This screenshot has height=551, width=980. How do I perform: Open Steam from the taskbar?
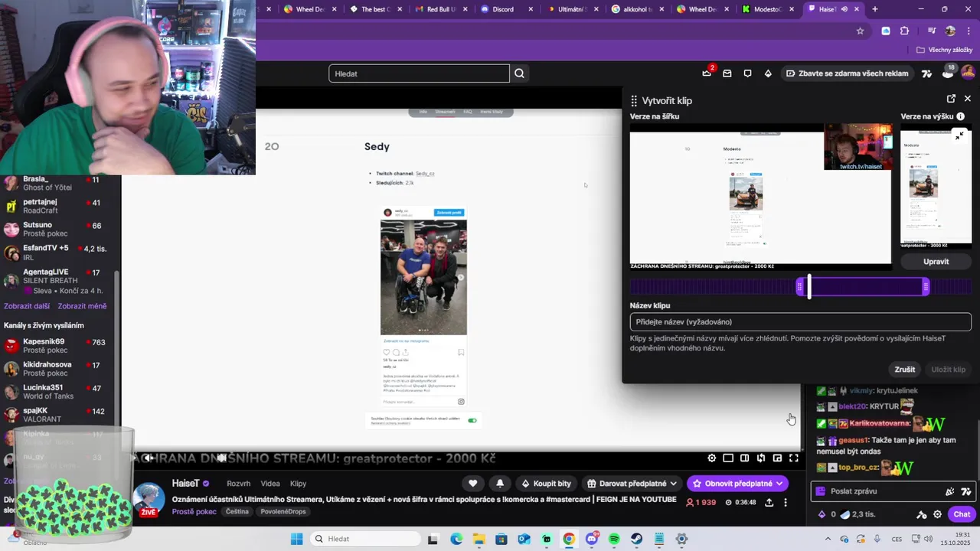pyautogui.click(x=636, y=539)
